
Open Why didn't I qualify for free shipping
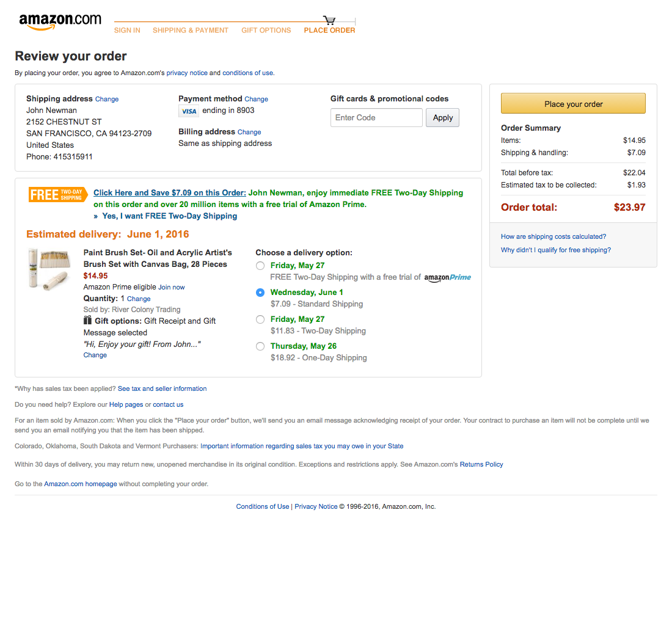point(555,250)
